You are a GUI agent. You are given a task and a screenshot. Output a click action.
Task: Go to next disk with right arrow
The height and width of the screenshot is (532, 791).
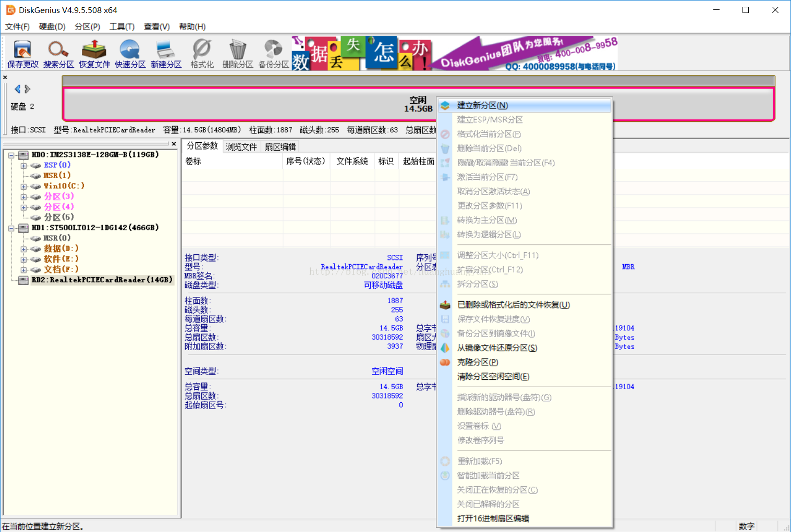coord(28,89)
